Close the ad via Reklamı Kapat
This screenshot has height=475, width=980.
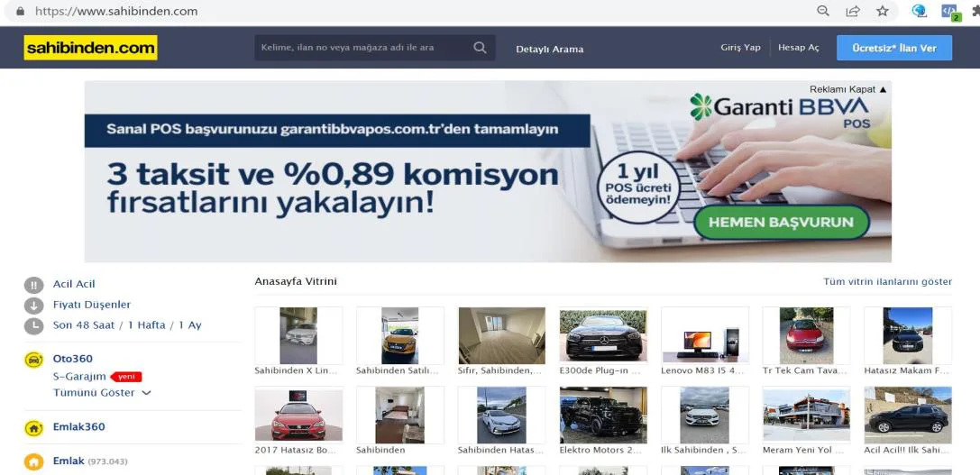(x=847, y=89)
